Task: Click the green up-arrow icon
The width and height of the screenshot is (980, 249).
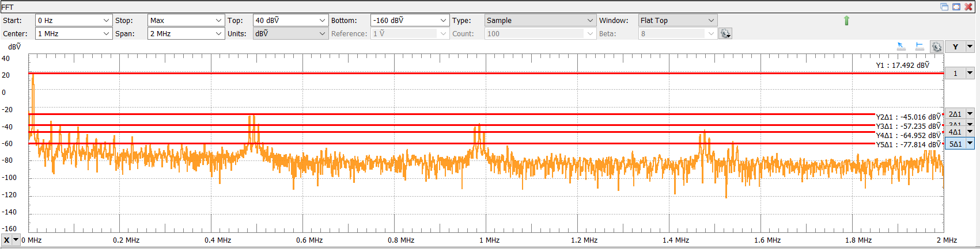Action: point(846,21)
